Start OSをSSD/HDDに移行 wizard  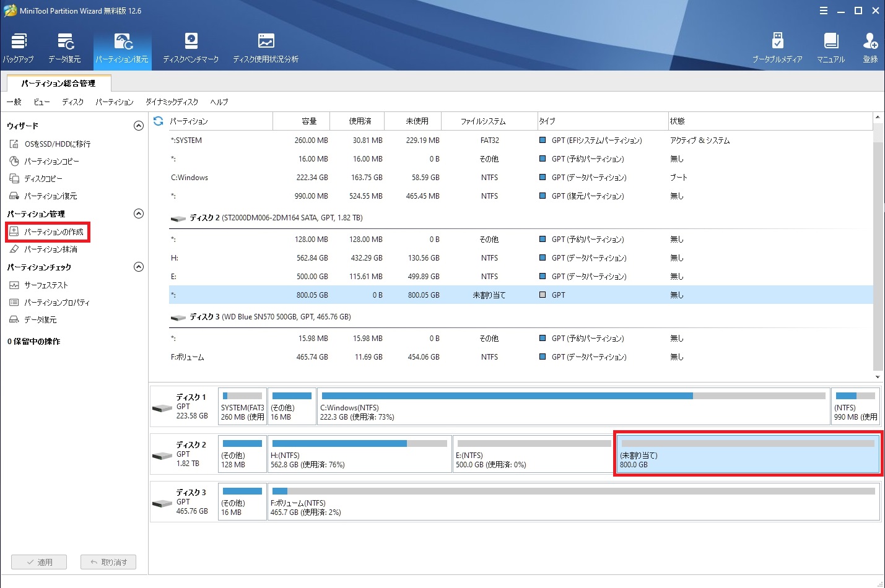coord(50,144)
